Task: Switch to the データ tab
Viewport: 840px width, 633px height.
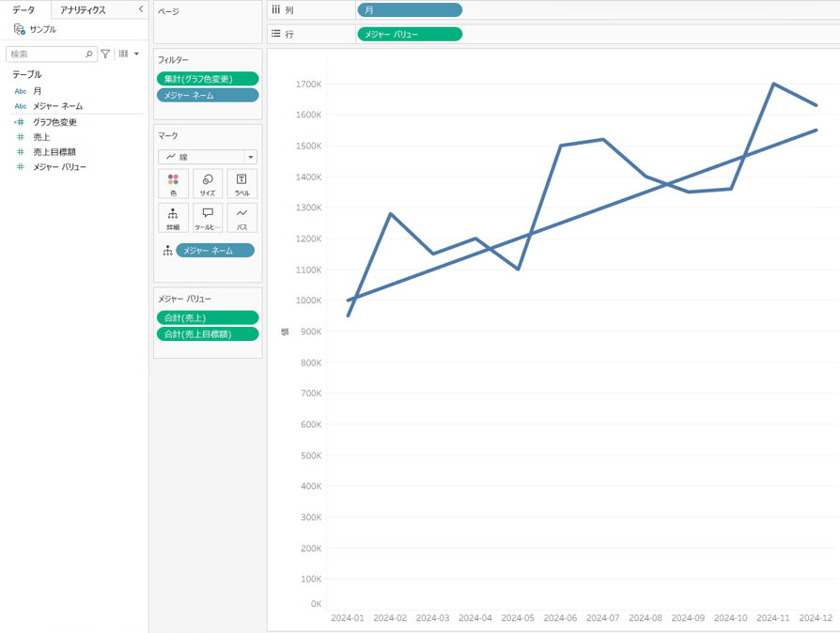Action: point(23,9)
